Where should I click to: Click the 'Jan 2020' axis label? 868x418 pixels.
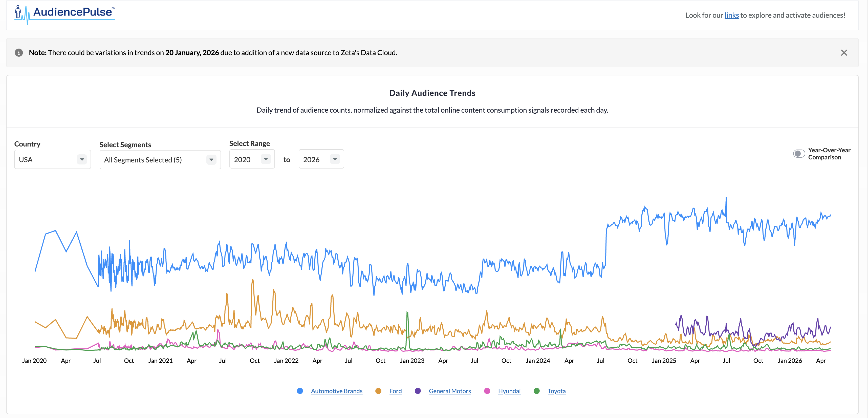[x=34, y=361]
